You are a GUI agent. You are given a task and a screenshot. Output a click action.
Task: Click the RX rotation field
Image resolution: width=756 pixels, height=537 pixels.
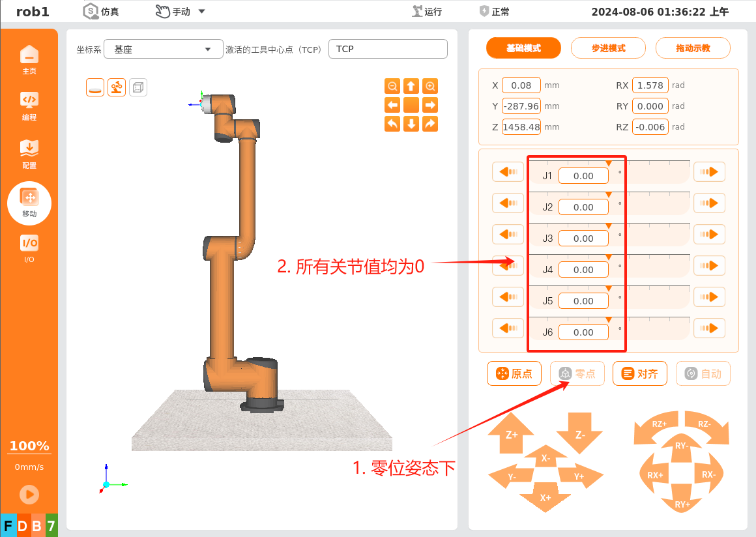tap(650, 85)
